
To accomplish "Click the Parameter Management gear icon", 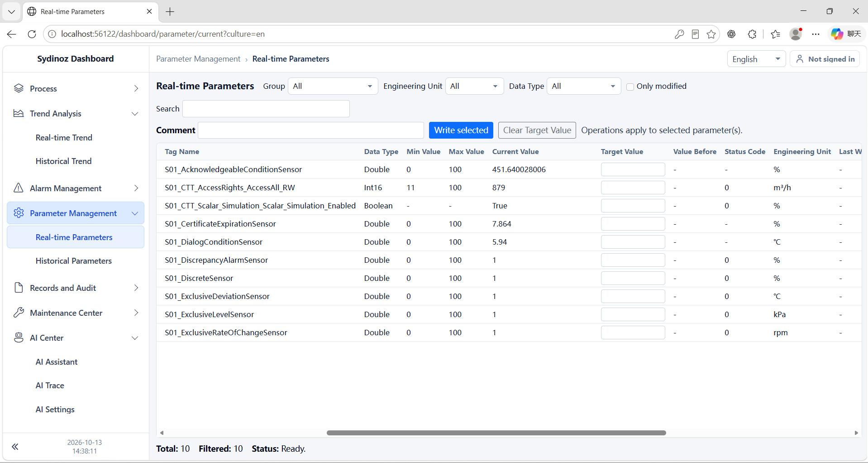I will click(x=19, y=213).
